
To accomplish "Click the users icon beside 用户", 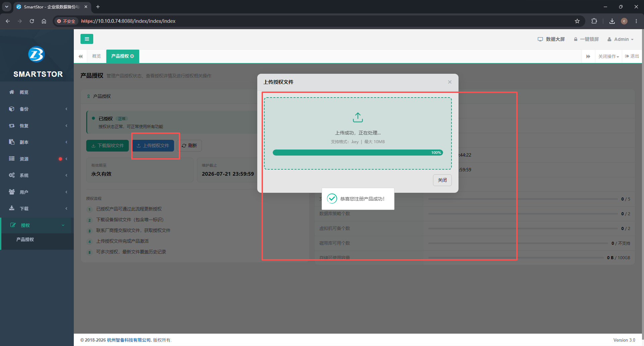I will click(12, 192).
